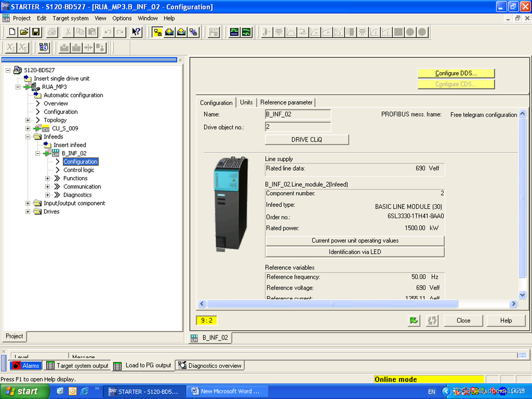The image size is (532, 399).
Task: Open the Diagnostics overview tab
Action: [x=210, y=366]
